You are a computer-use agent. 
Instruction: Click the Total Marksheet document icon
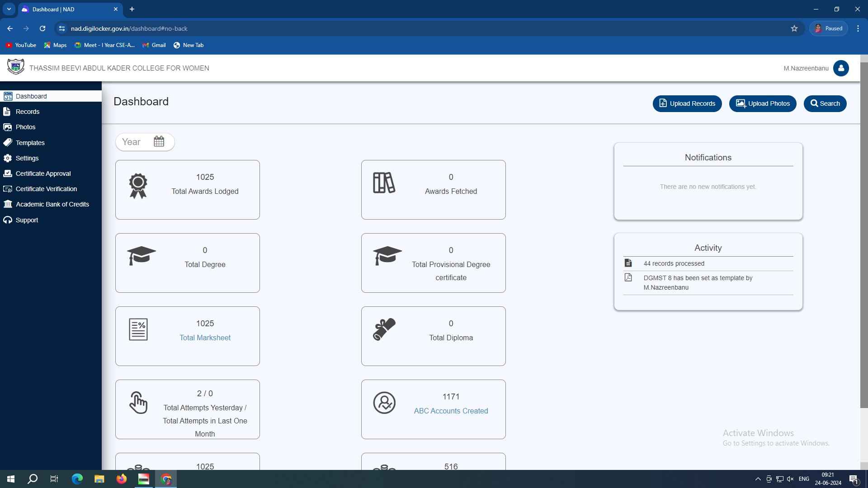coord(138,329)
